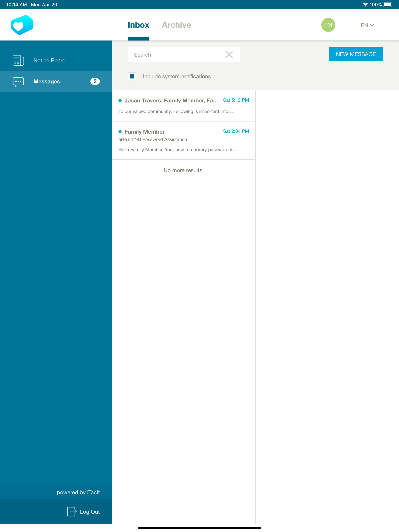Click 'Hello Family Member' preview text
This screenshot has height=532, width=399.
(x=178, y=150)
